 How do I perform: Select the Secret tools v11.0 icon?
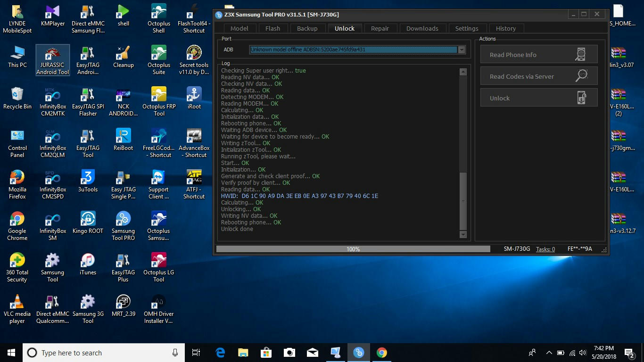click(x=194, y=60)
